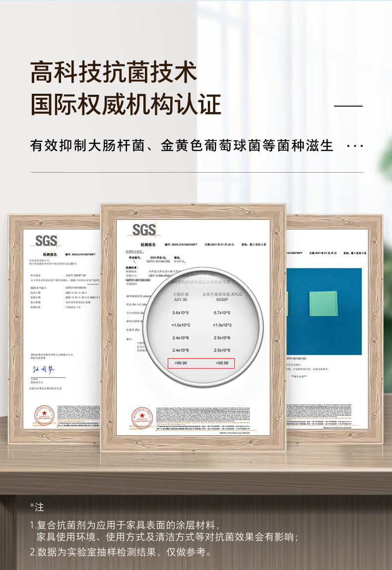Image resolution: width=392 pixels, height=570 pixels.
Task: Click footnote 2 about laboratory sampling data
Action: 121,552
